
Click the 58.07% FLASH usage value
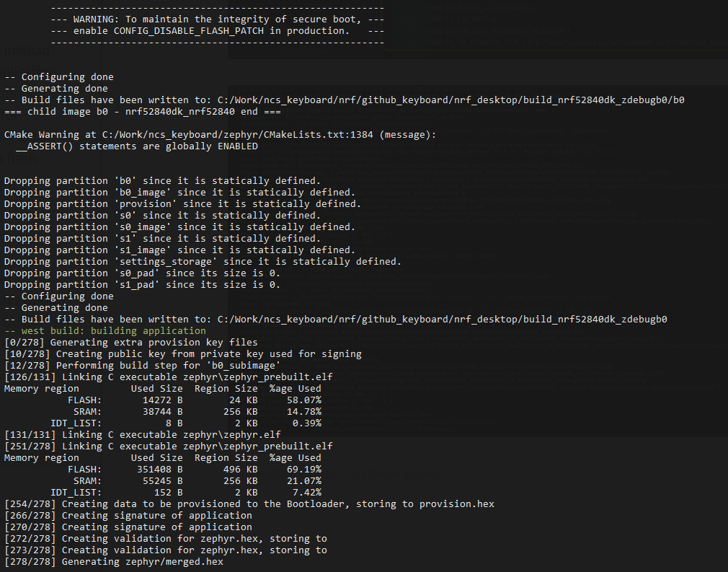click(303, 400)
